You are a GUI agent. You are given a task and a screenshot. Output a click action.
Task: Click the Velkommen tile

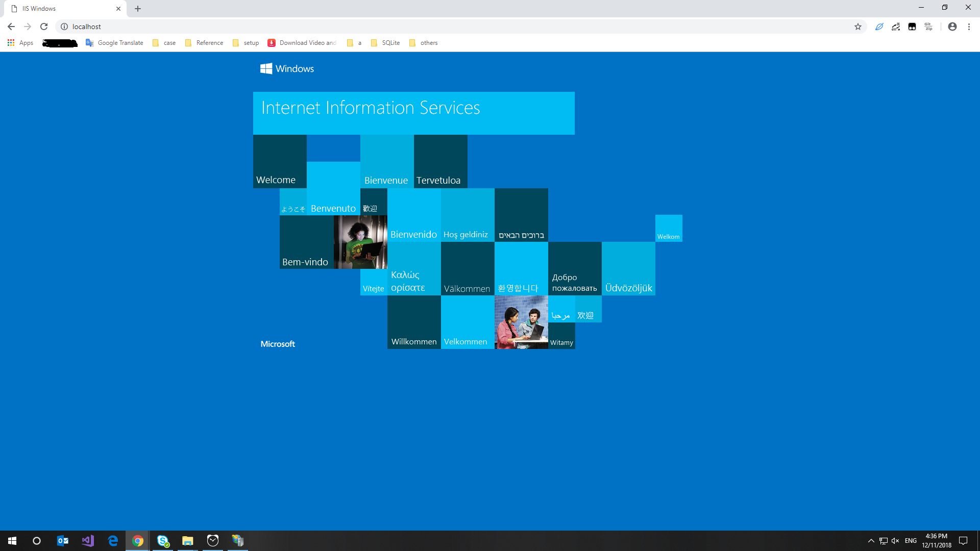[x=468, y=322]
